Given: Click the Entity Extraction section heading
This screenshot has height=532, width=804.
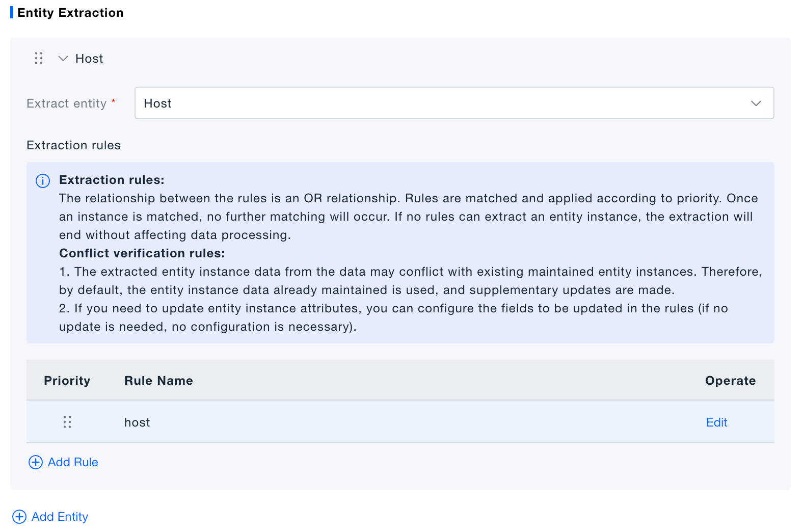Looking at the screenshot, I should click(x=70, y=13).
